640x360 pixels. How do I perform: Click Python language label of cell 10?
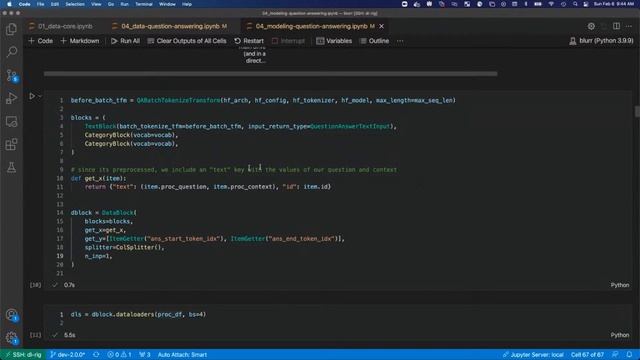coord(620,285)
